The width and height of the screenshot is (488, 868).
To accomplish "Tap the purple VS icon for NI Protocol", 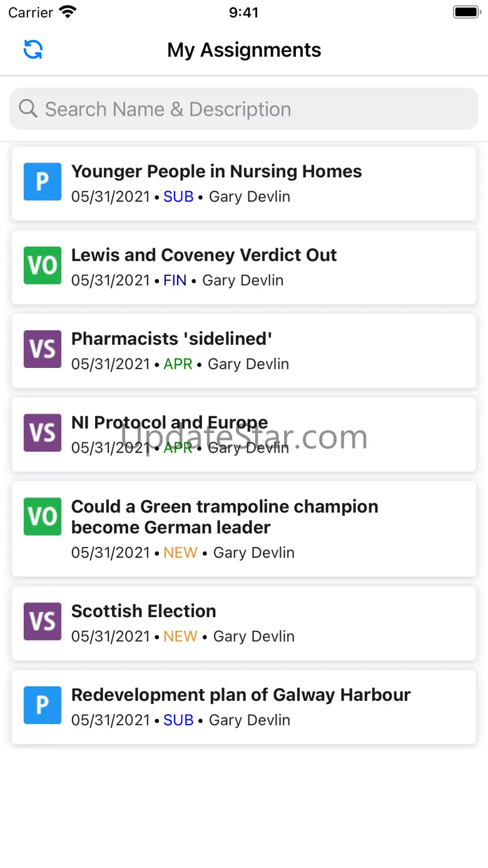I will tap(43, 433).
